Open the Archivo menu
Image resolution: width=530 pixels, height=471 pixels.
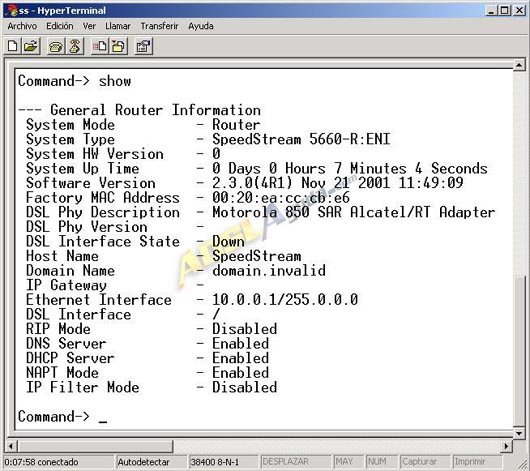tap(22, 26)
